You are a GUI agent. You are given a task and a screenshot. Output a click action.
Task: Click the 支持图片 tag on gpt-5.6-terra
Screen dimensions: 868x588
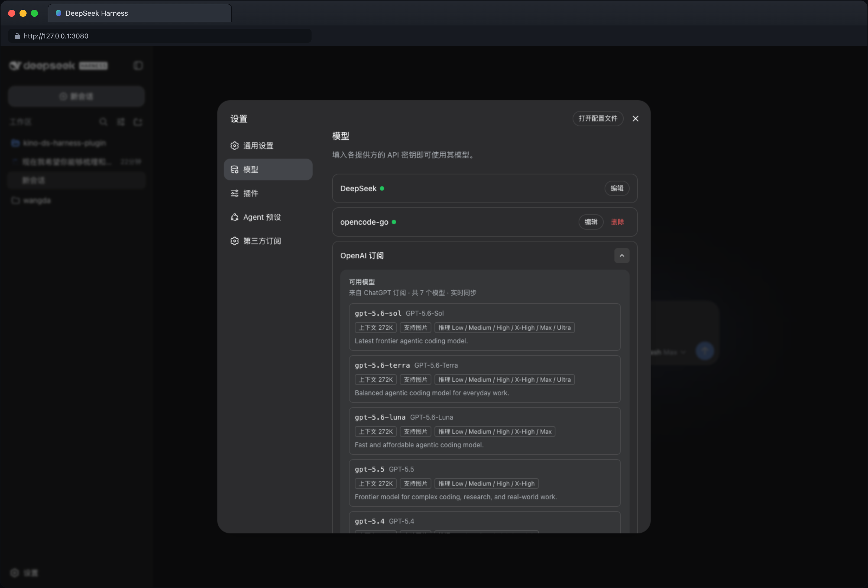(416, 380)
